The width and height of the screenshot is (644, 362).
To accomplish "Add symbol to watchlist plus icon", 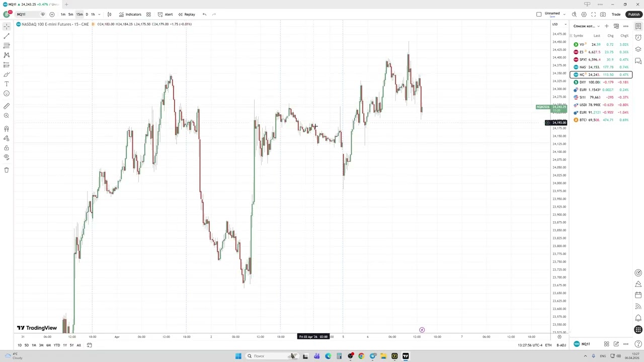I will [607, 26].
